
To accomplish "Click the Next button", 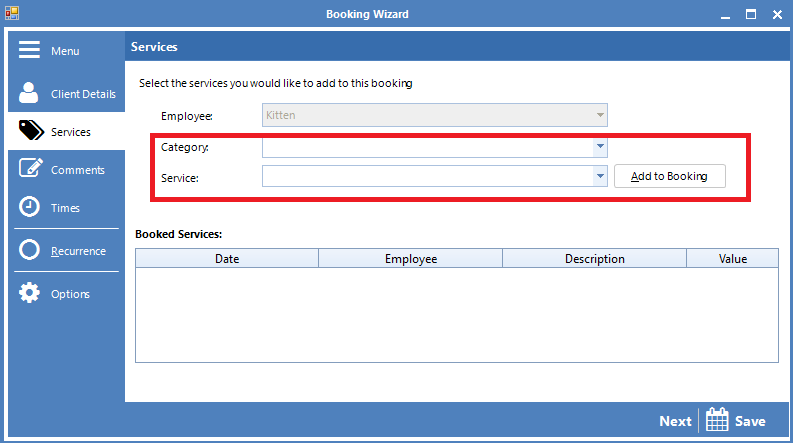I will pos(675,421).
